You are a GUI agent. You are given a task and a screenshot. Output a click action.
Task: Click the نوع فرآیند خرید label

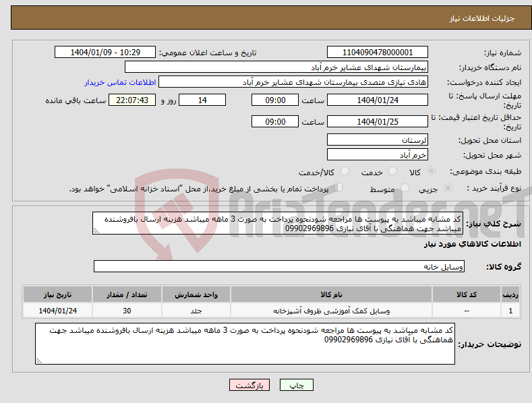[494, 188]
